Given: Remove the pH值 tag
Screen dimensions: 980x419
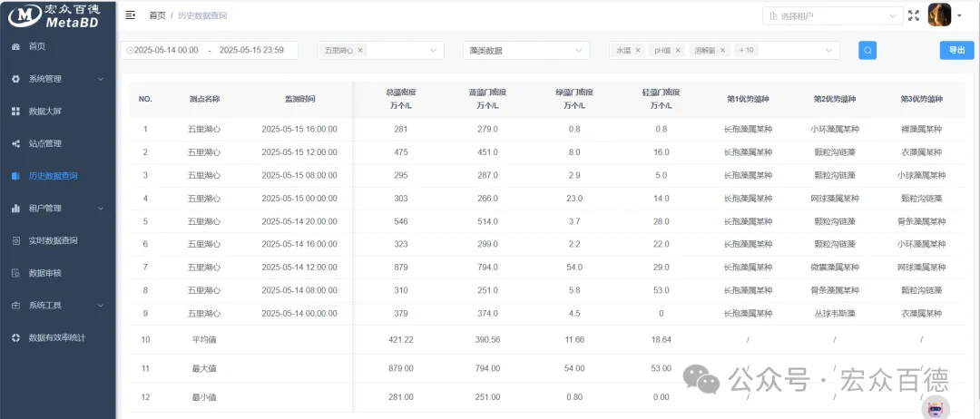Looking at the screenshot, I should pyautogui.click(x=678, y=51).
